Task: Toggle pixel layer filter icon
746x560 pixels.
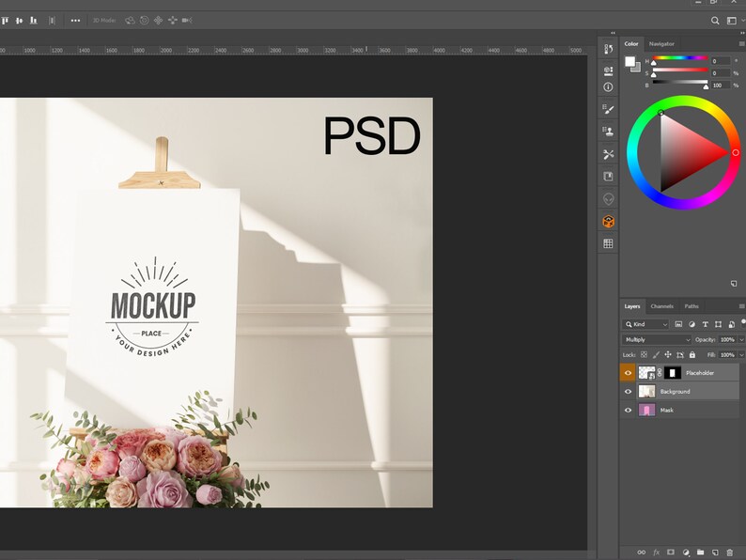Action: (x=678, y=324)
